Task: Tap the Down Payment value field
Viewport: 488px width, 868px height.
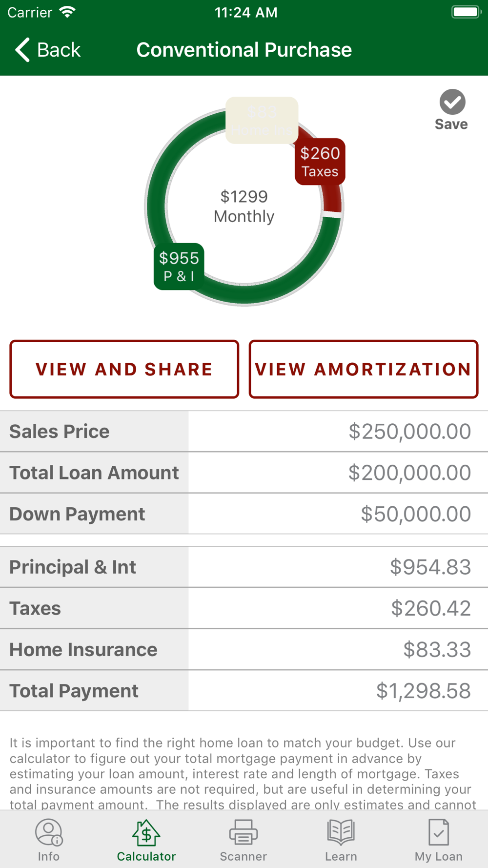Action: [415, 514]
